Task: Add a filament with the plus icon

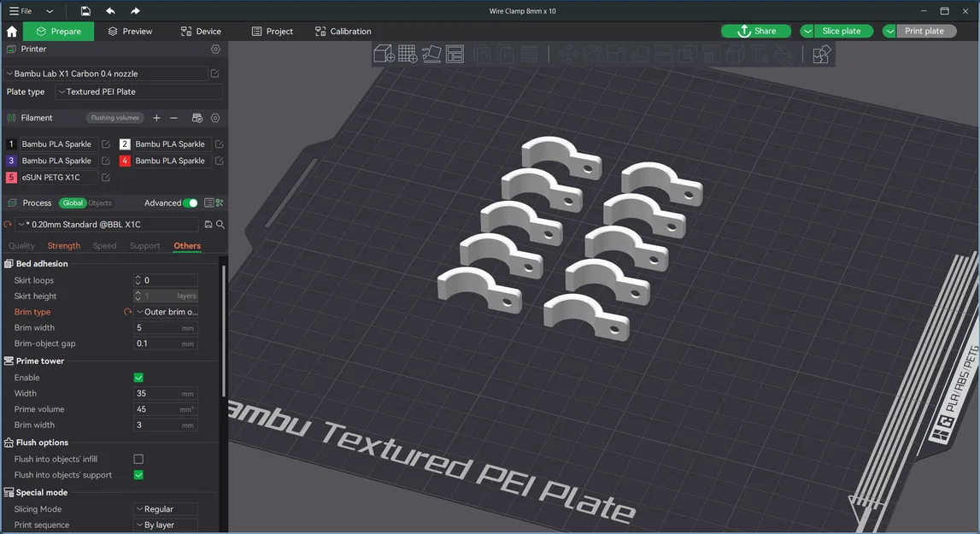Action: 156,118
